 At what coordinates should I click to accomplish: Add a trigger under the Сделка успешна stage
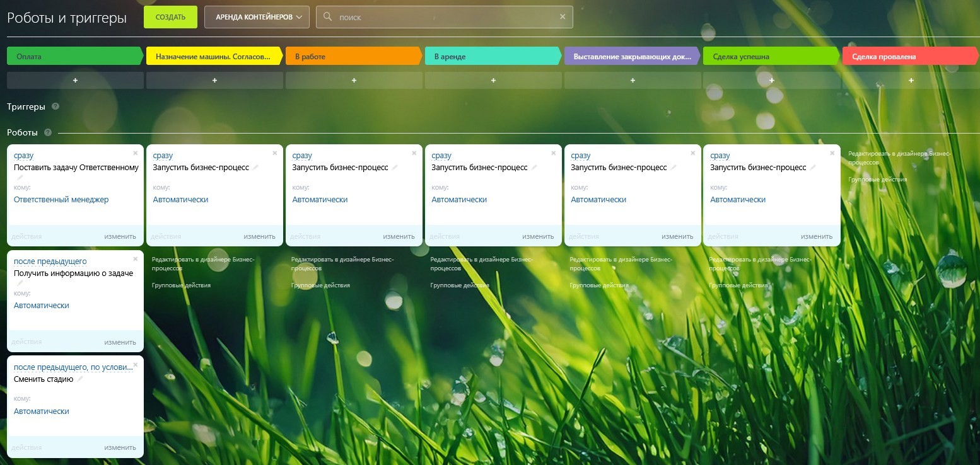coord(772,80)
